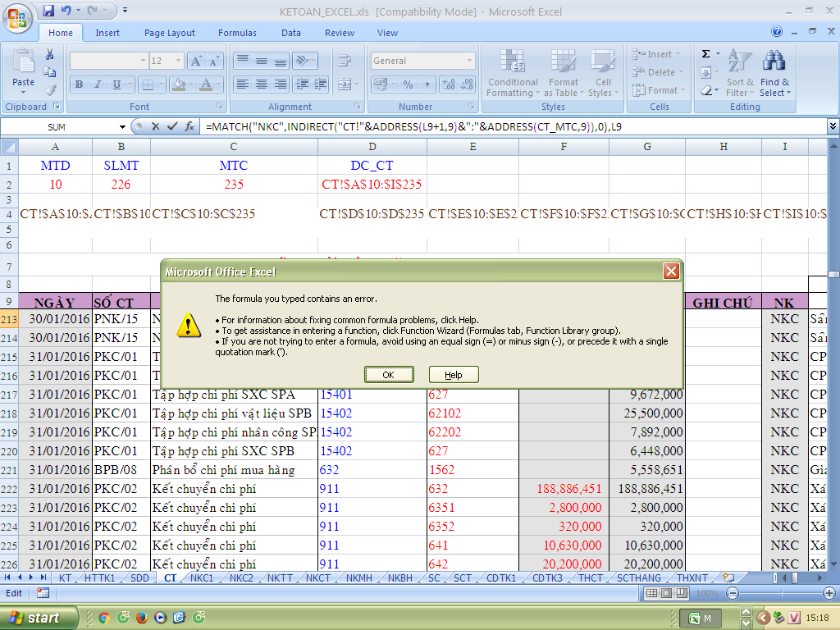Click the Insert Function fx icon
Screen dimensions: 840x630
click(x=189, y=126)
